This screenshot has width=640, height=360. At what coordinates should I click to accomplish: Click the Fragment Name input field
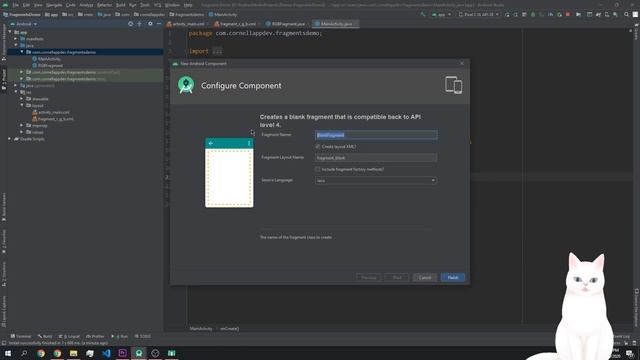(x=376, y=135)
